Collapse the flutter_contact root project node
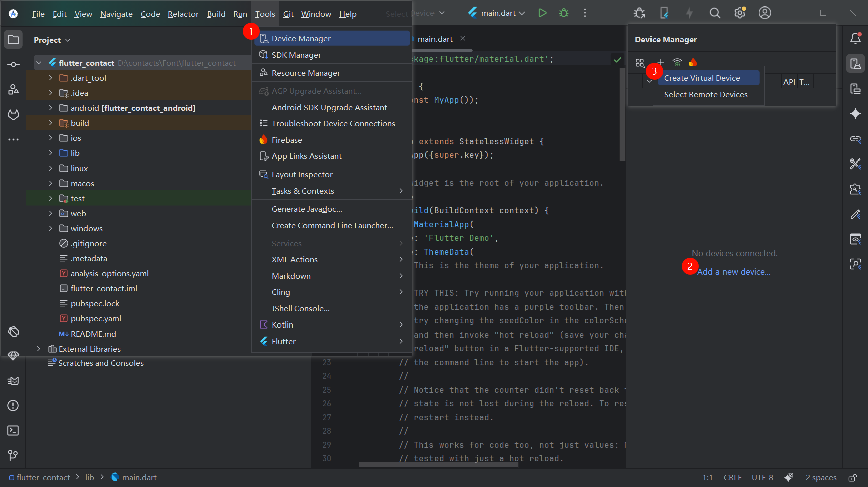 (39, 63)
